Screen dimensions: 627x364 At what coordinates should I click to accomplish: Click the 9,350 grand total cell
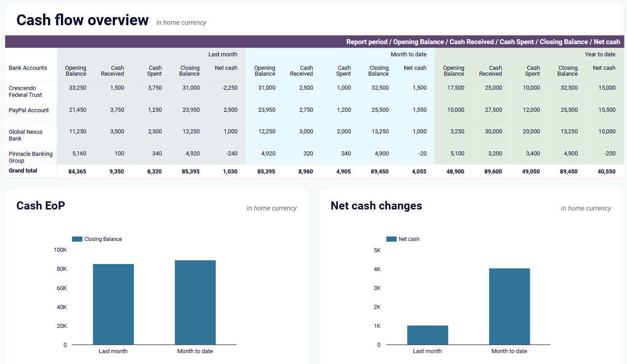pyautogui.click(x=116, y=172)
